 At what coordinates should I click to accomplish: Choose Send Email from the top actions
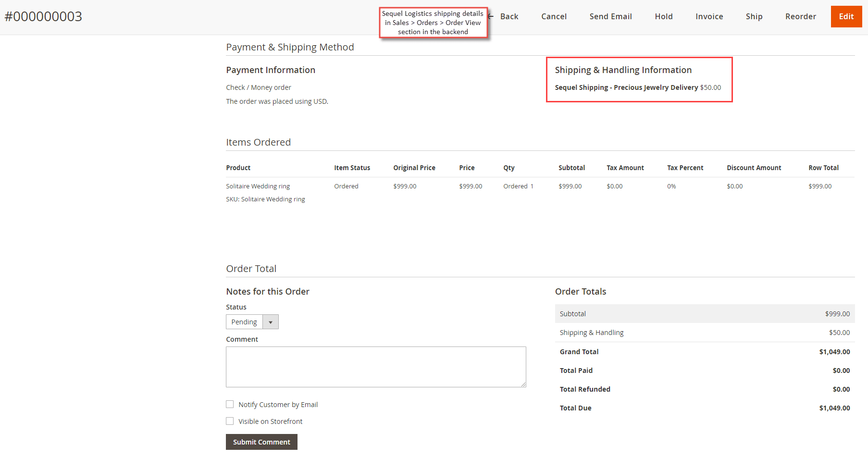click(610, 16)
